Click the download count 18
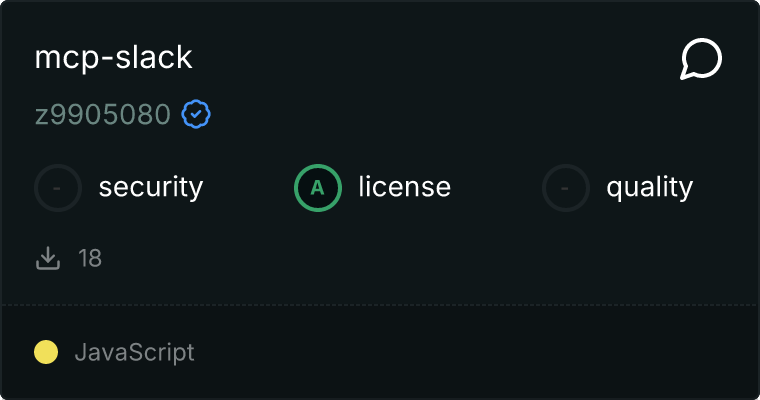 click(90, 259)
